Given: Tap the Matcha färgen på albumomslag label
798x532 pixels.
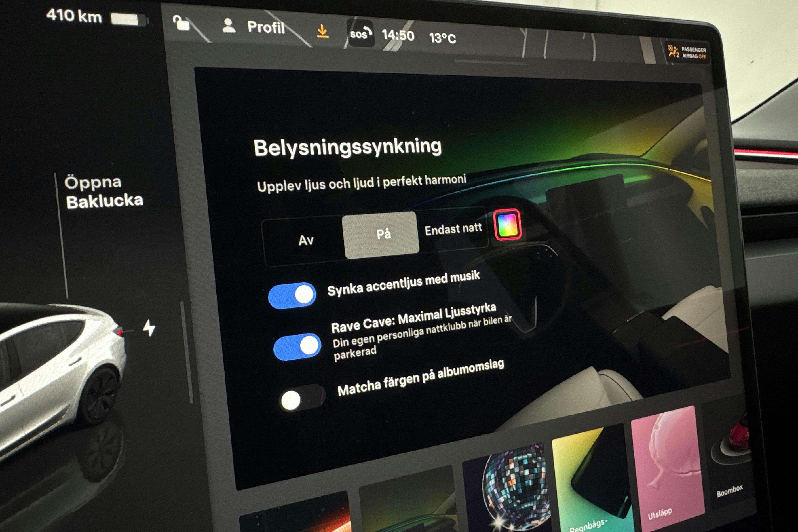Looking at the screenshot, I should (421, 377).
